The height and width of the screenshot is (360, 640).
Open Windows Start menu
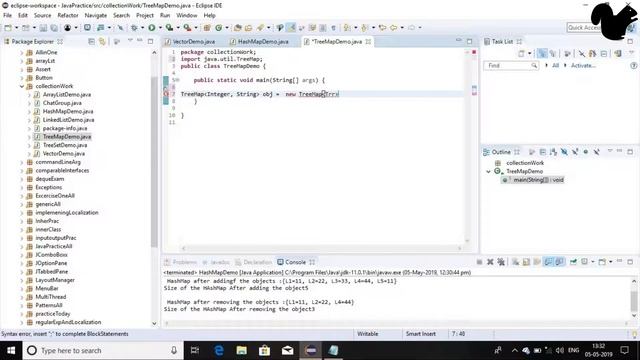tap(11, 350)
